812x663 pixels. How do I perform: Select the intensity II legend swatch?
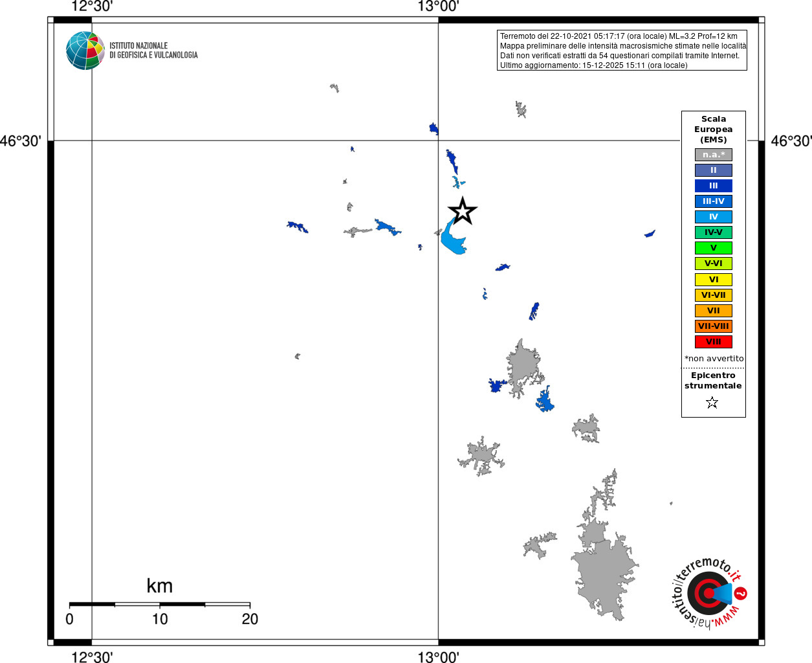pos(714,170)
